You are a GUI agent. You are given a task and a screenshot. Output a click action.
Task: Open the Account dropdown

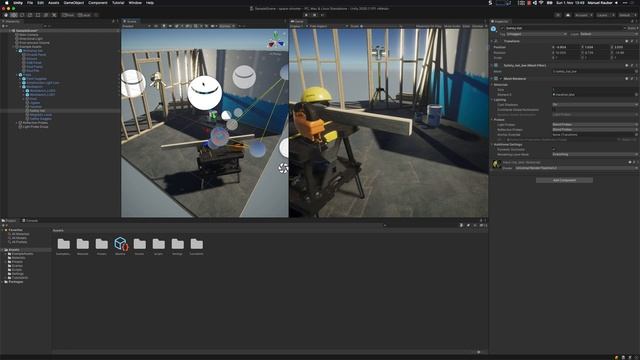click(584, 15)
